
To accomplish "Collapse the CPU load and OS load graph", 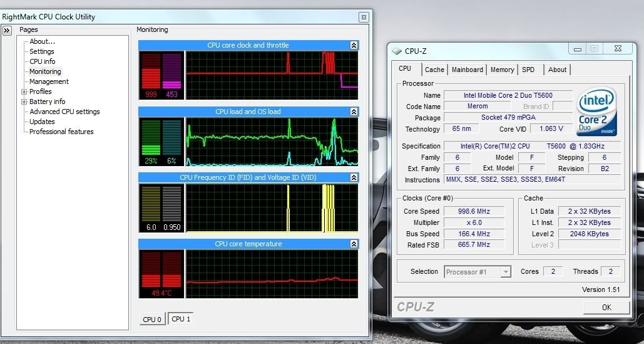I will [x=354, y=112].
